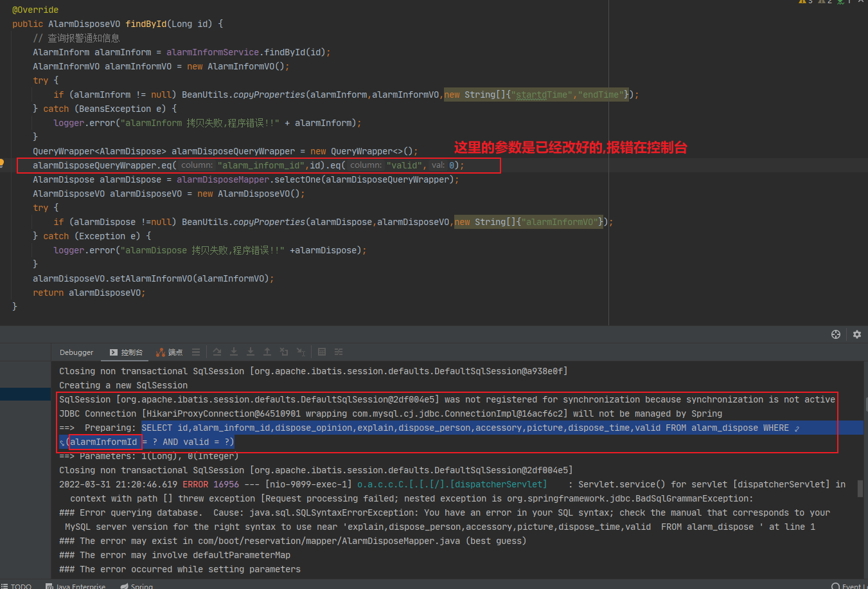Click the findById method name
Viewport: 868px width, 589px height.
[146, 24]
